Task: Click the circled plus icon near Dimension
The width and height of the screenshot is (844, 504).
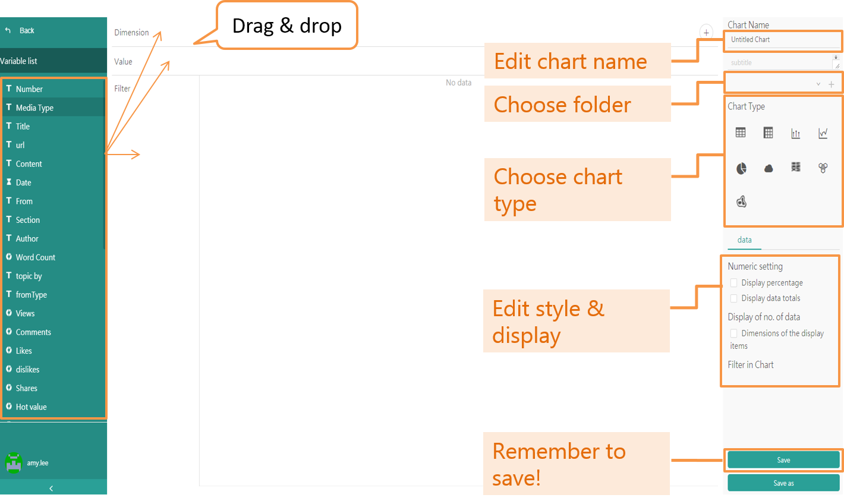Action: coord(706,33)
